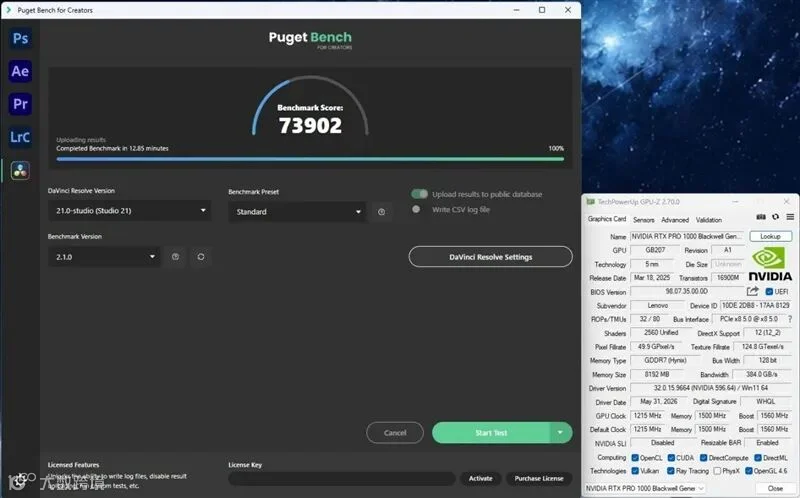Switch to the Validation tab in GPU-Z
The width and height of the screenshot is (800, 498).
point(709,220)
